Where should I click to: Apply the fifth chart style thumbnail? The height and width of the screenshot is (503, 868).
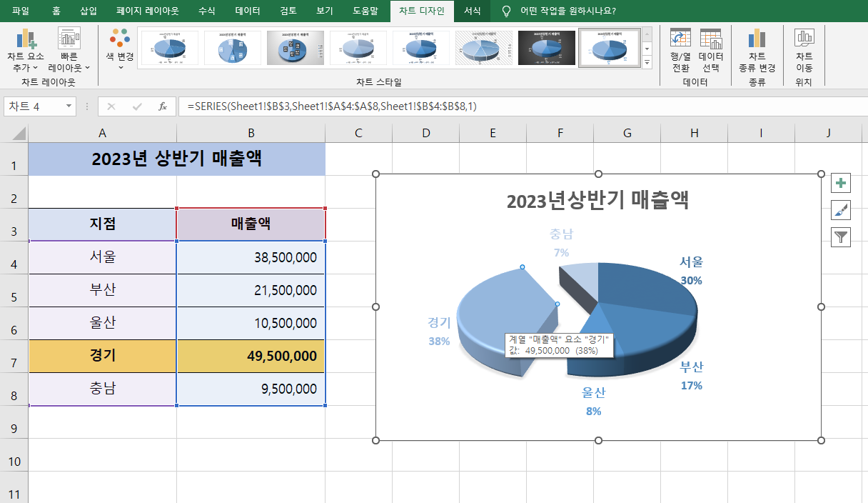pos(421,48)
